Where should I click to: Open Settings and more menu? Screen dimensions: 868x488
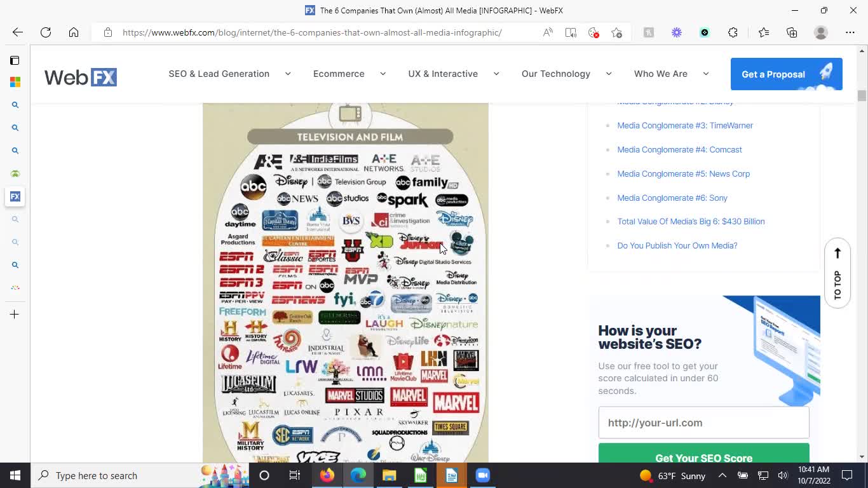tap(850, 32)
